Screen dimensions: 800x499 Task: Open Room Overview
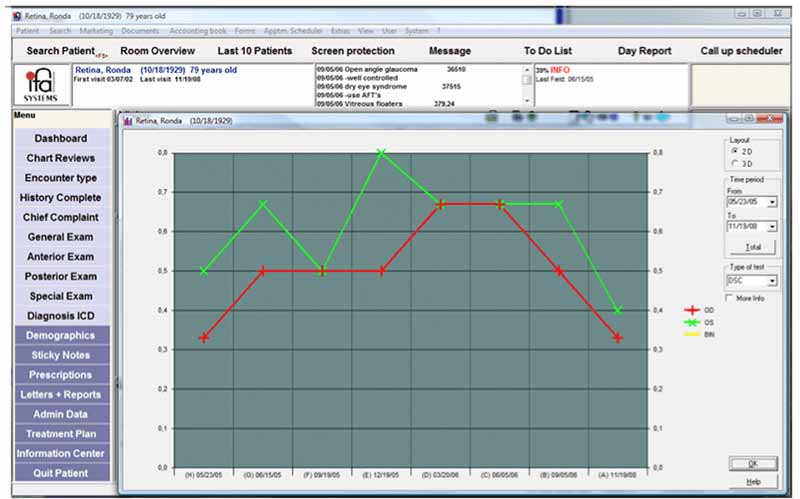(158, 51)
